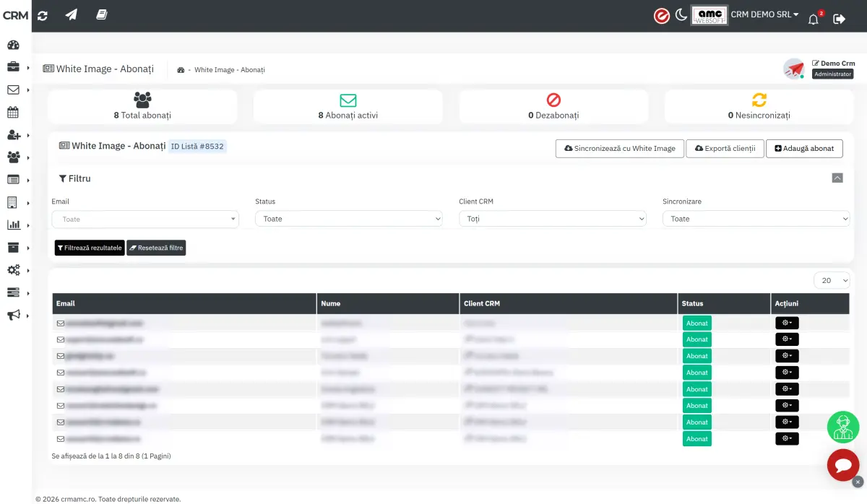Open the book icon in top bar
This screenshot has height=504, width=867.
click(102, 15)
